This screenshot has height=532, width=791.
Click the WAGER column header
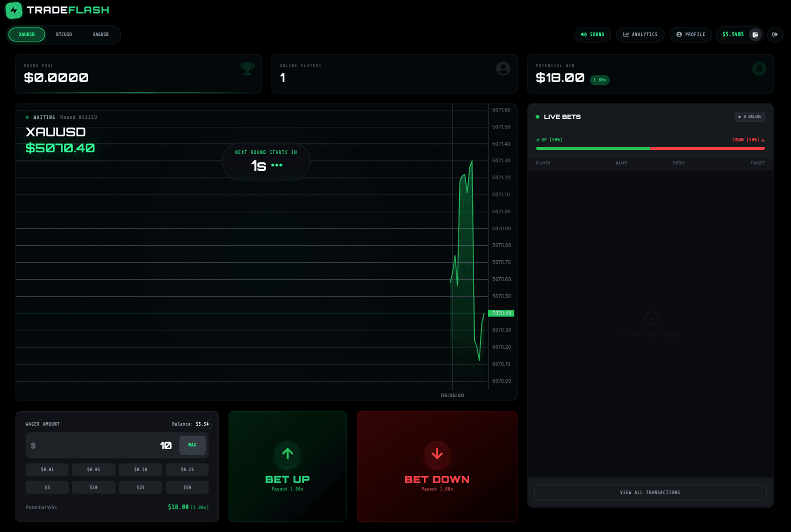[621, 163]
